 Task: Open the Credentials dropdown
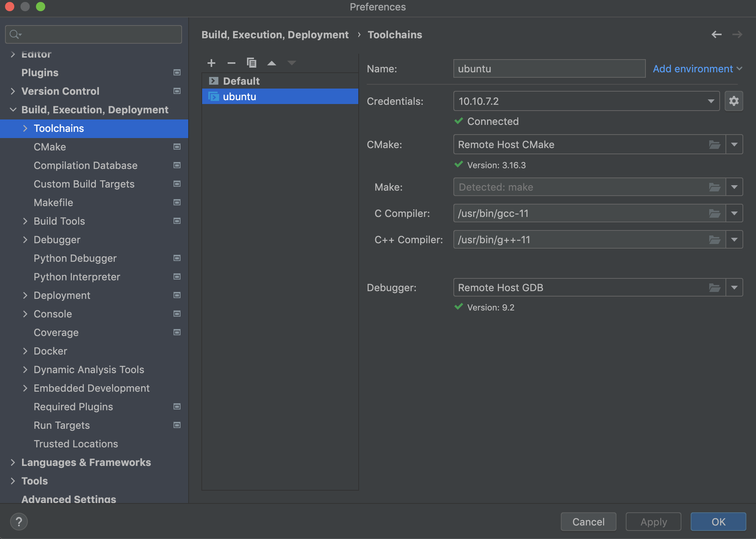coord(710,101)
